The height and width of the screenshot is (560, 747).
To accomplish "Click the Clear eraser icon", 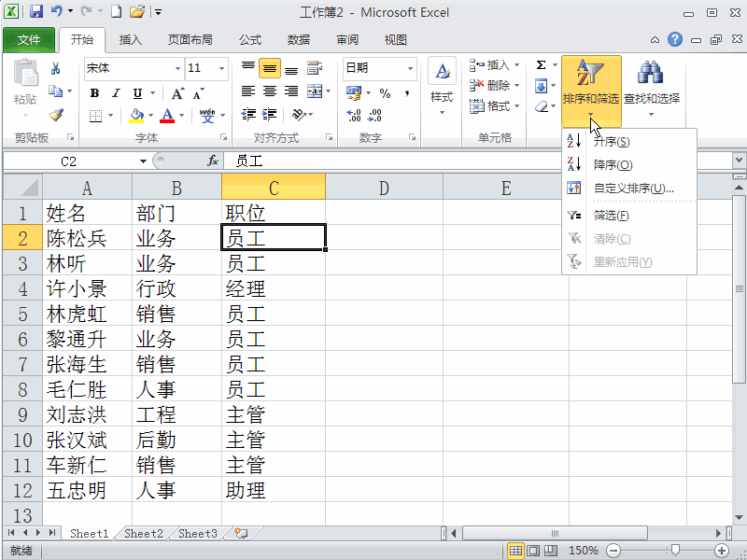I will coord(542,106).
